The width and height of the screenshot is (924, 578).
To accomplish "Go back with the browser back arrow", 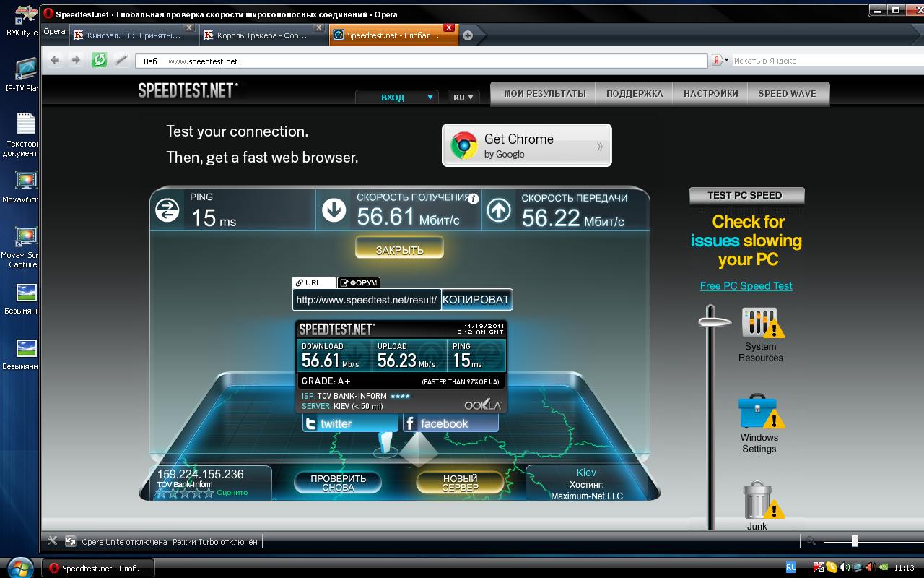I will pyautogui.click(x=55, y=61).
